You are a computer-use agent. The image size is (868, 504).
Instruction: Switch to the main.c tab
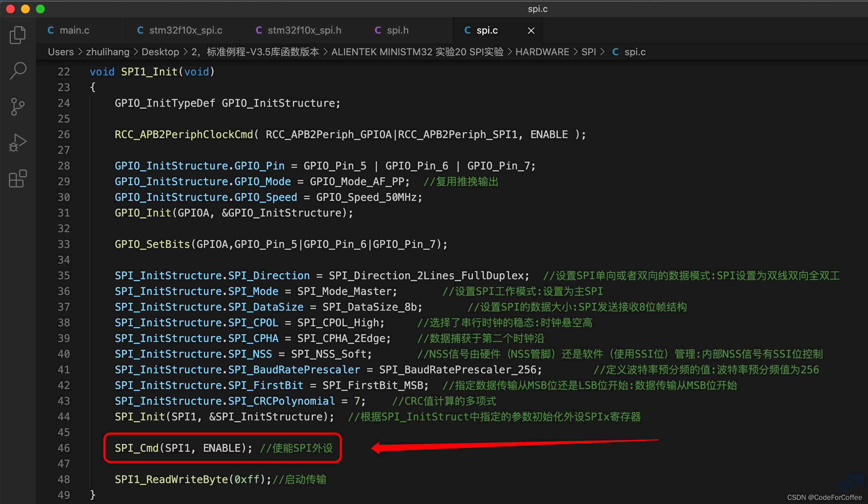(x=74, y=30)
